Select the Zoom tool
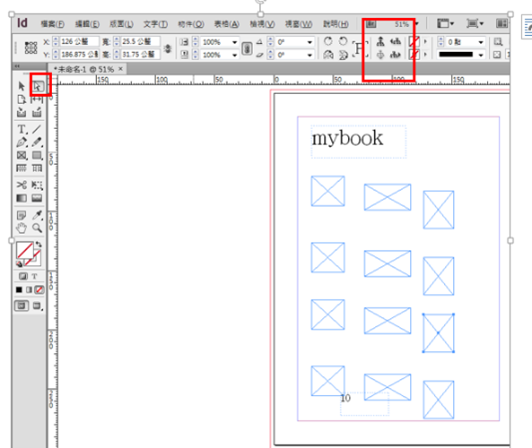532x448 pixels. (x=37, y=228)
